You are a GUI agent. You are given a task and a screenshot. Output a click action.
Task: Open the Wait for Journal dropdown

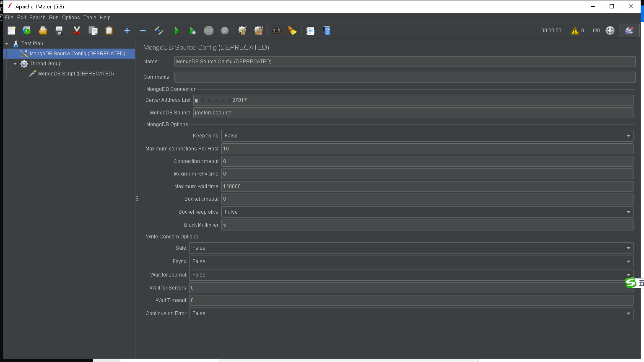tap(411, 275)
